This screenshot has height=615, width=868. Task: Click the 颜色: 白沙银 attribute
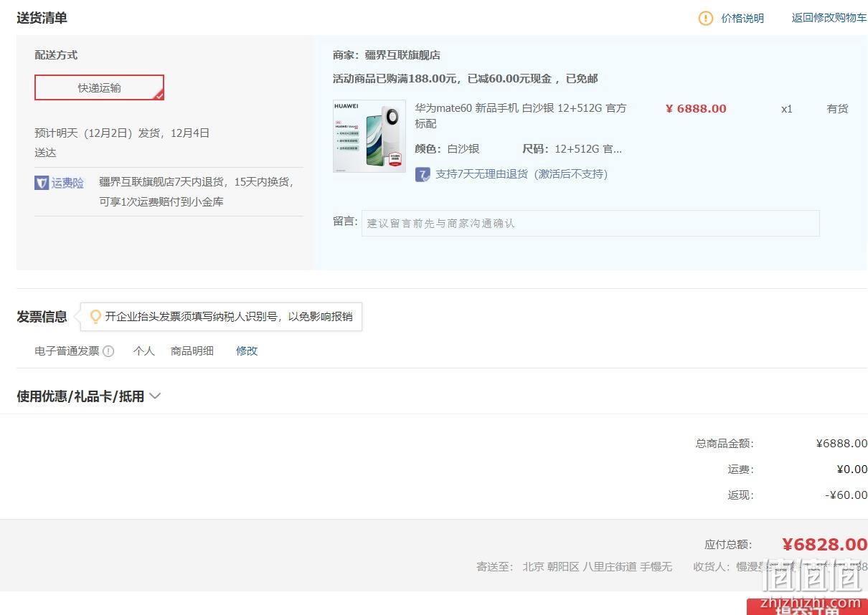click(447, 149)
